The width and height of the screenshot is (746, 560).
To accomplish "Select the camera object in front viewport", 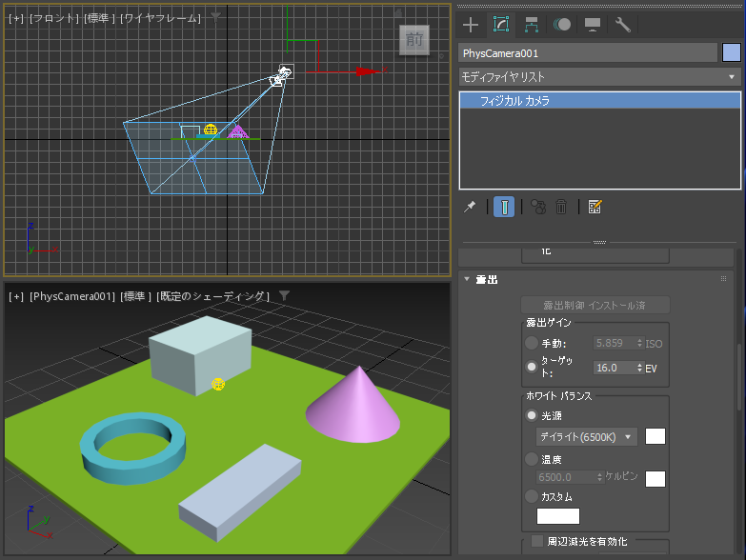I will (285, 72).
